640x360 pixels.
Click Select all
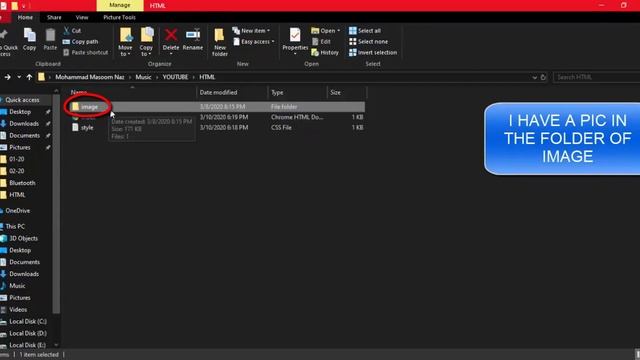[365, 31]
